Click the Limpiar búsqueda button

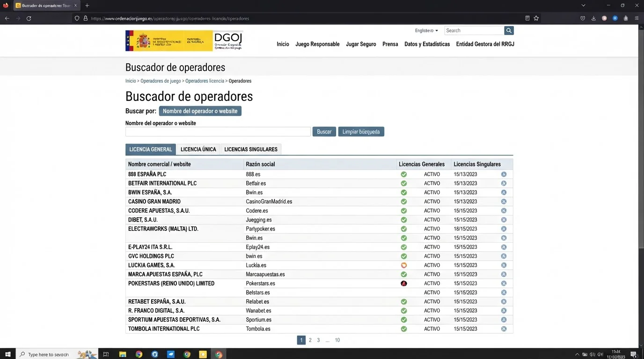[361, 132]
